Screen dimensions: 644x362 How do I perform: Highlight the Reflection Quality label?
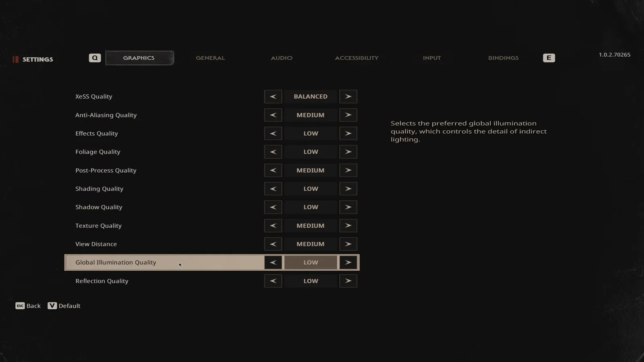102,281
